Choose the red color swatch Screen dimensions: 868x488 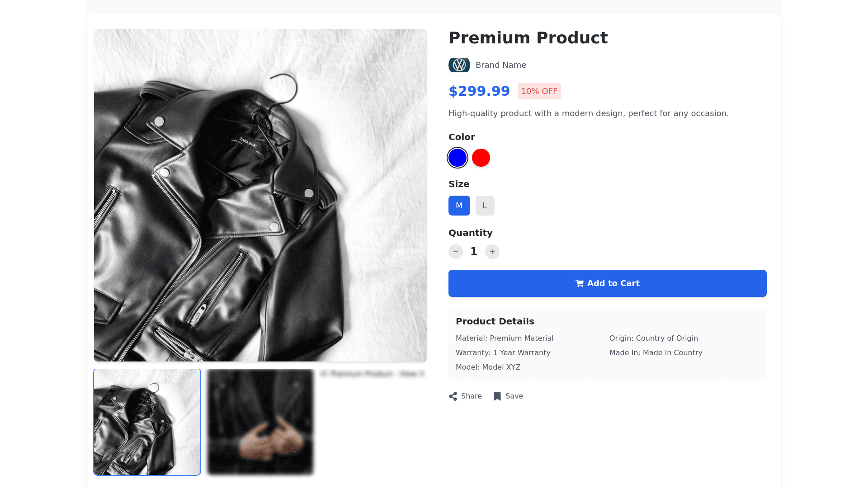point(481,158)
